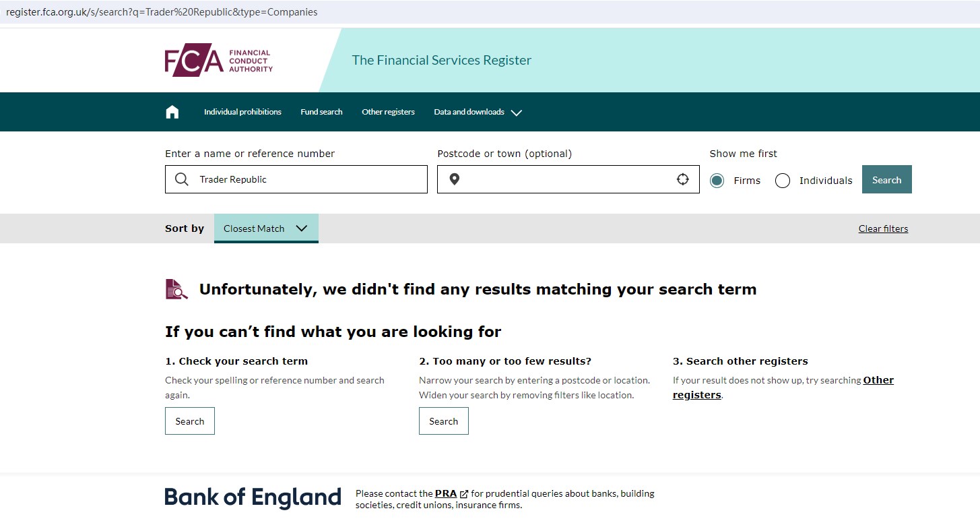Select the Individuals radio button

point(782,181)
